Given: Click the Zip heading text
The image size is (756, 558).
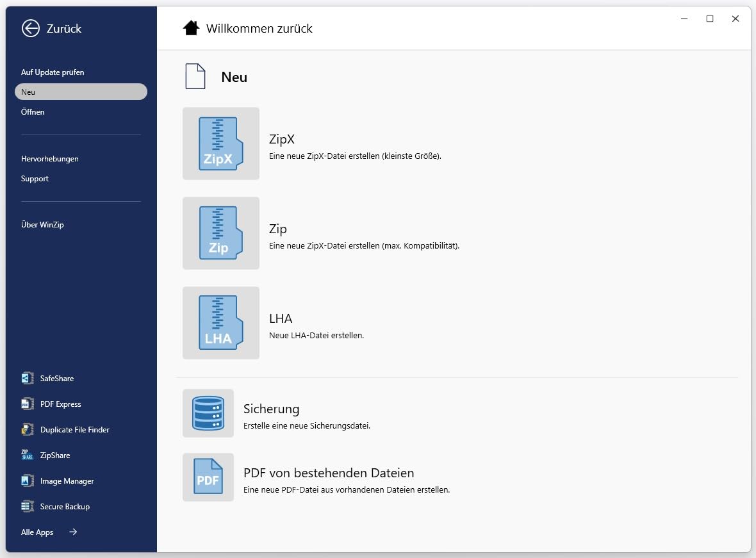Looking at the screenshot, I should tap(277, 229).
